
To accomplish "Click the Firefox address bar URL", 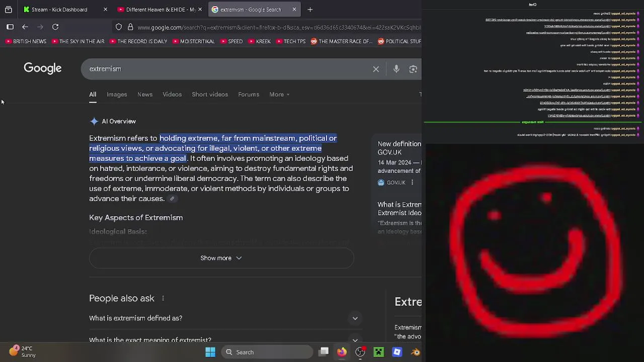I will pos(279,27).
